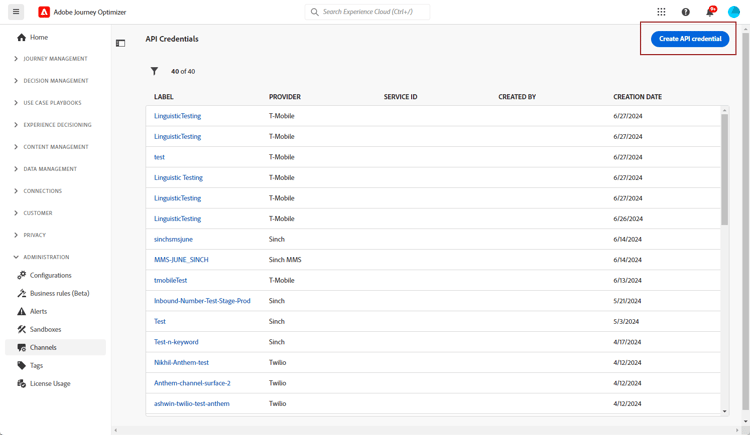Click the SERVICE ID column header
Image resolution: width=750 pixels, height=435 pixels.
click(x=400, y=97)
